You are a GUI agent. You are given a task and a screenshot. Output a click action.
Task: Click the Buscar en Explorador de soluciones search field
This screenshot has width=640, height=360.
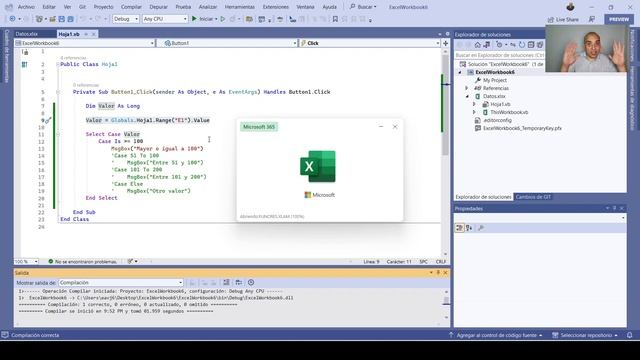click(x=500, y=55)
